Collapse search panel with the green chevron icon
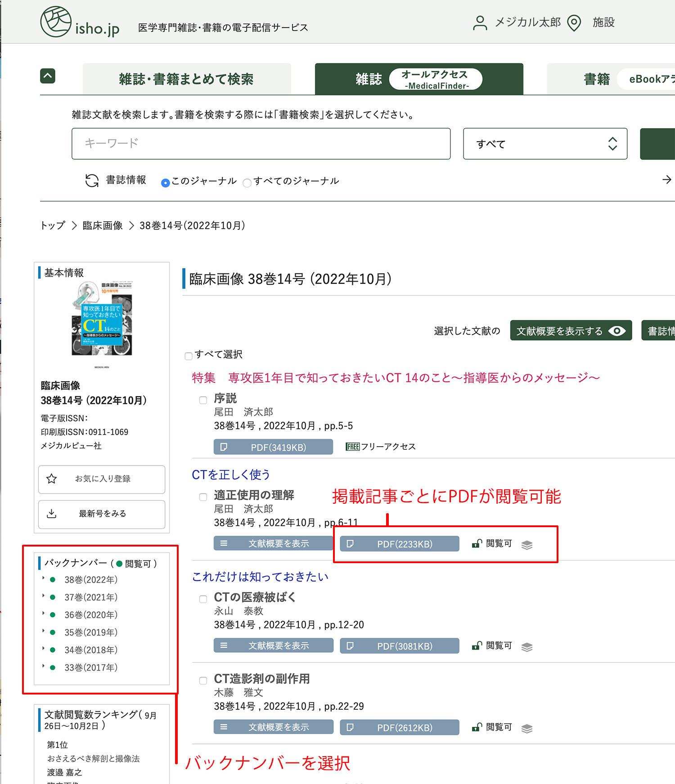Screen dimensions: 675x784 [x=48, y=76]
